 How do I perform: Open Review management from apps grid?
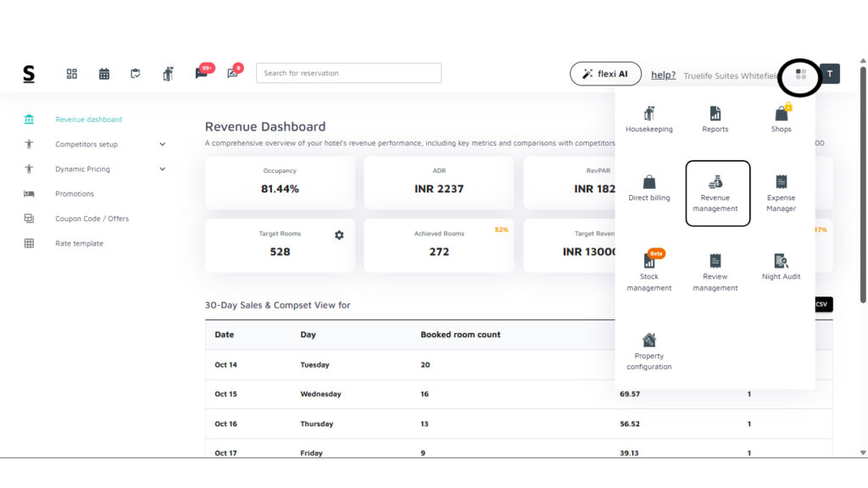[715, 271]
